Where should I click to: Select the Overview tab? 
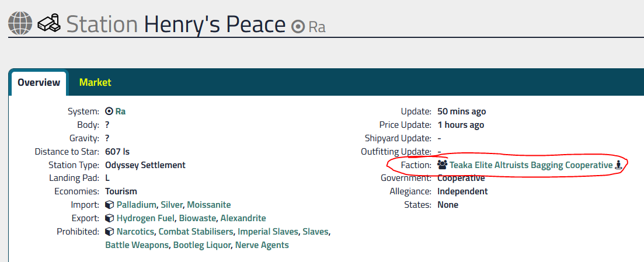(x=39, y=82)
